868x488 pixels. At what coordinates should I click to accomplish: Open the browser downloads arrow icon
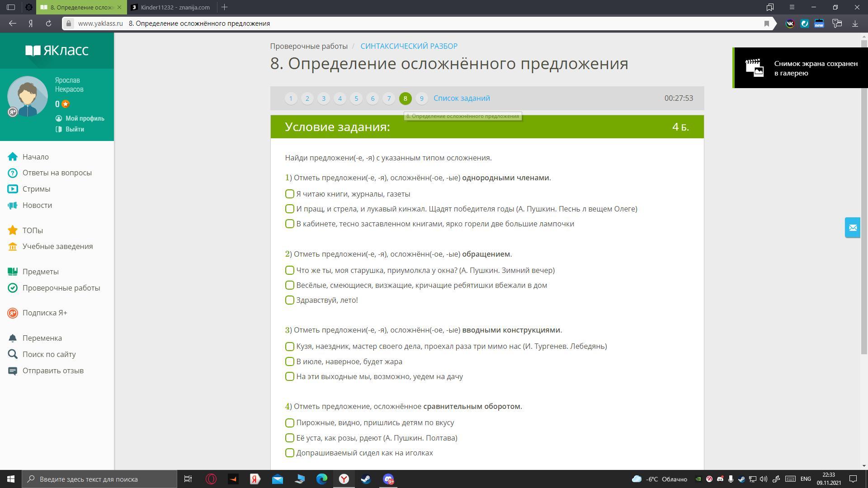(855, 23)
